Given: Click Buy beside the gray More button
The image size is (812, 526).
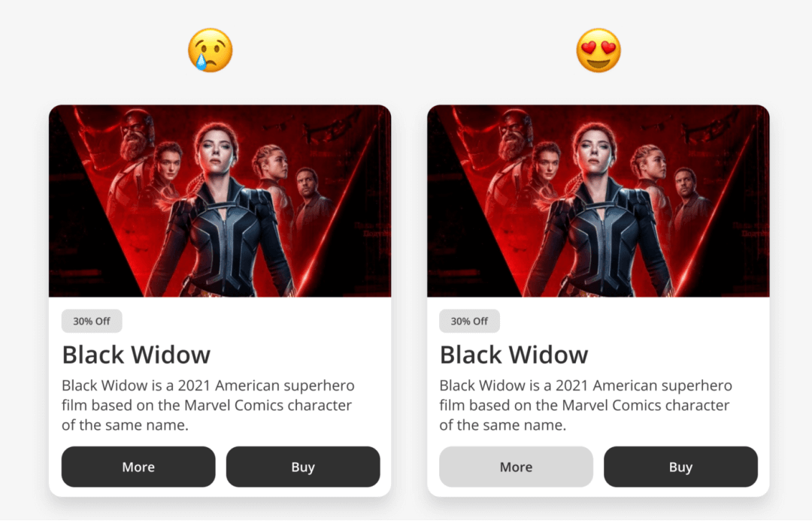Looking at the screenshot, I should tap(680, 467).
